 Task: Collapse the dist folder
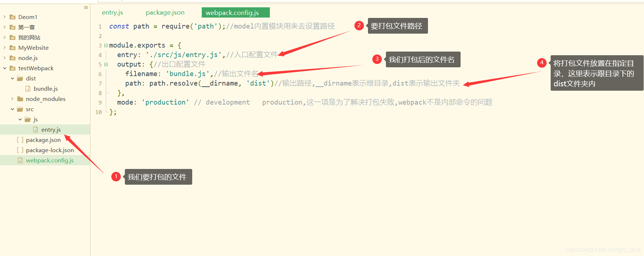pos(12,78)
